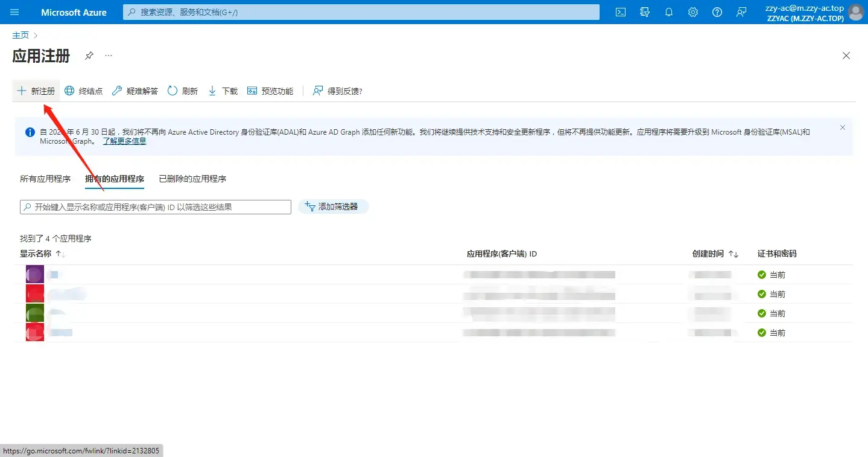The width and height of the screenshot is (868, 457).
Task: Click 新注册 to register a new app
Action: pyautogui.click(x=36, y=91)
